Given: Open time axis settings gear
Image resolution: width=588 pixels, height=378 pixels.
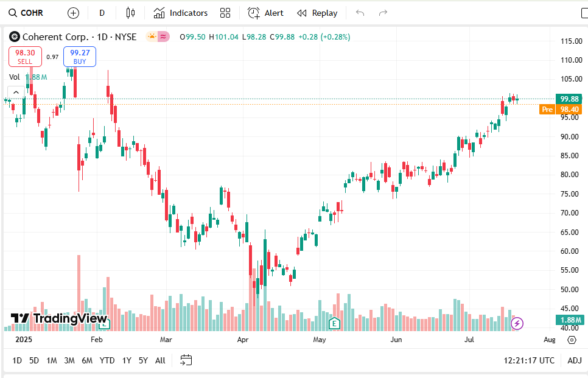Looking at the screenshot, I should (x=572, y=340).
